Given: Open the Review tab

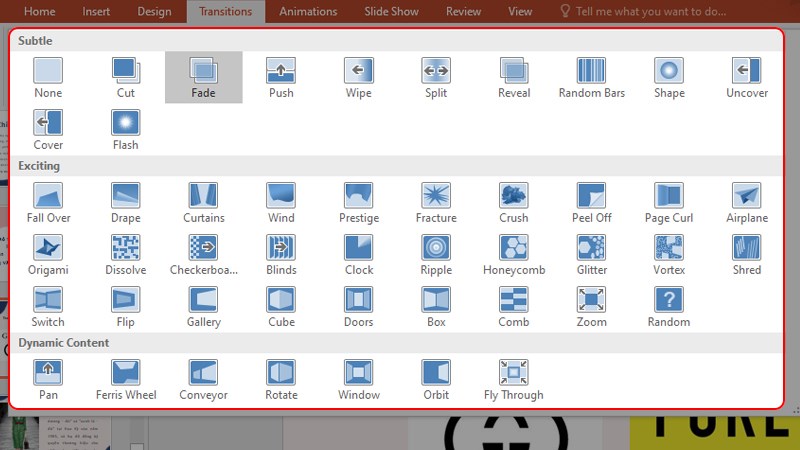Looking at the screenshot, I should (463, 12).
